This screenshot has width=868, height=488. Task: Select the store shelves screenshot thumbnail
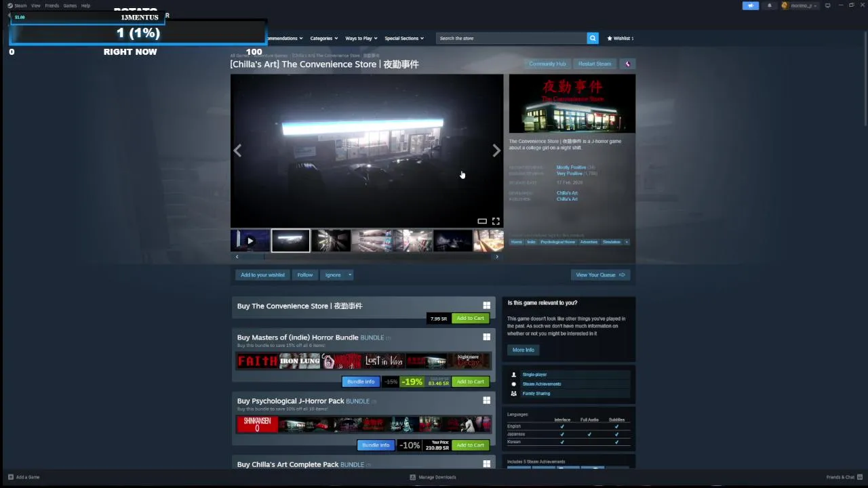tap(372, 241)
